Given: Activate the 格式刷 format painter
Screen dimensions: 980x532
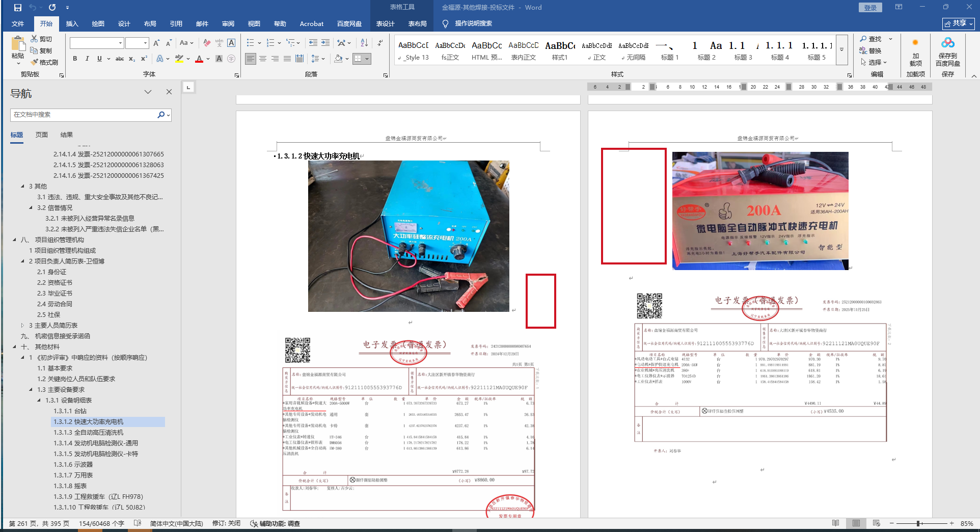Looking at the screenshot, I should (44, 62).
